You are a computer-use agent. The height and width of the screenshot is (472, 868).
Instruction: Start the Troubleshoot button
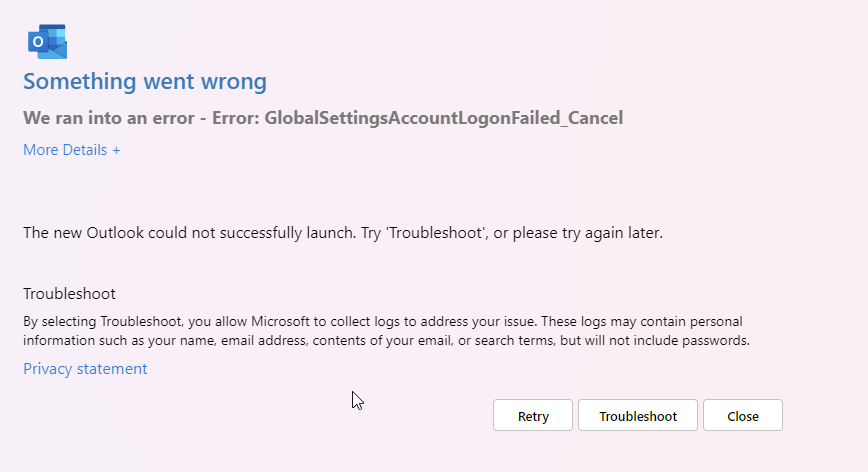tap(638, 416)
